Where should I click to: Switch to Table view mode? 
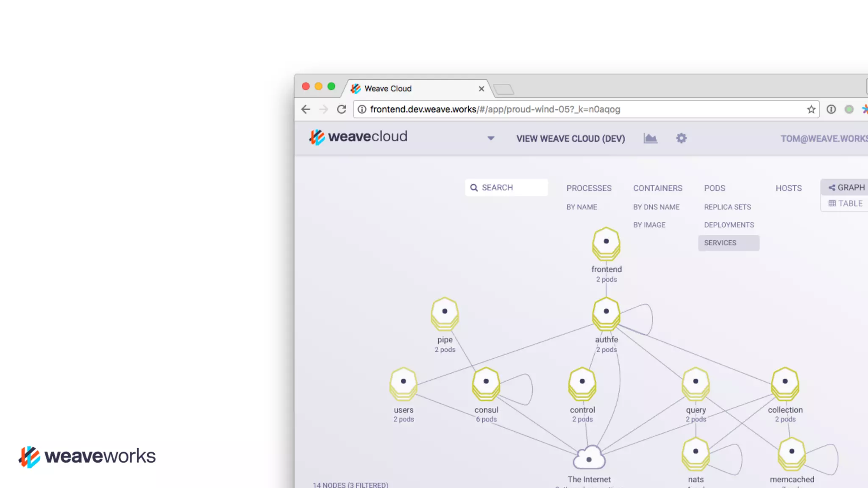point(846,203)
